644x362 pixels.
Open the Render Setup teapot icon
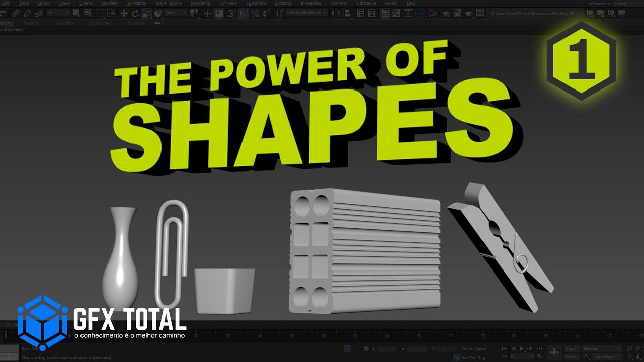[446, 13]
